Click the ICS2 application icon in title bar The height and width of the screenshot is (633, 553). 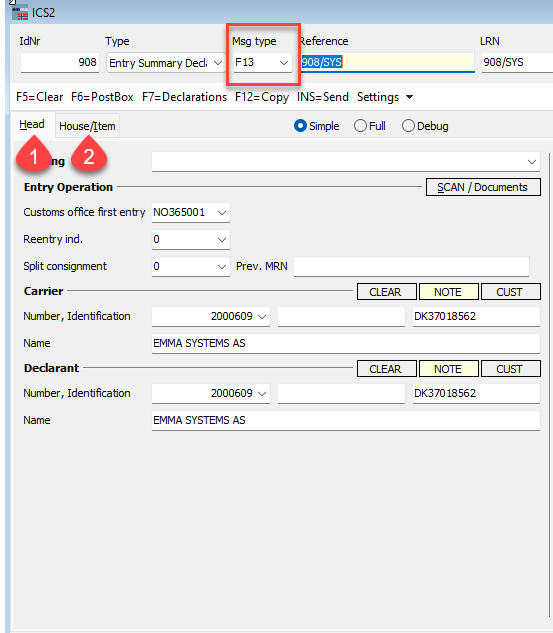tap(19, 12)
